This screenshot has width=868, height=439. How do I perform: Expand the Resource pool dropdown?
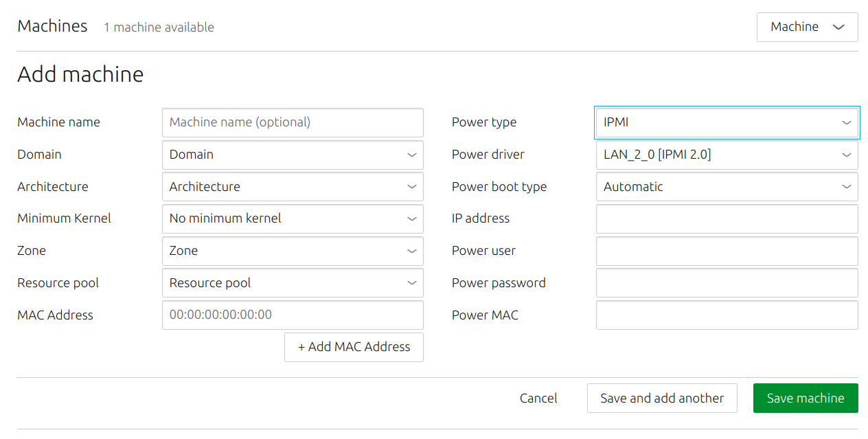[293, 283]
